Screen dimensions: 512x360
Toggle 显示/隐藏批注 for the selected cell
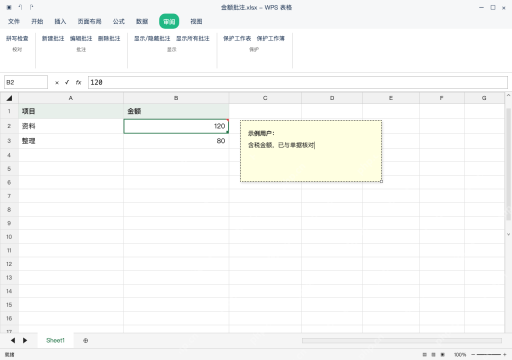[152, 39]
